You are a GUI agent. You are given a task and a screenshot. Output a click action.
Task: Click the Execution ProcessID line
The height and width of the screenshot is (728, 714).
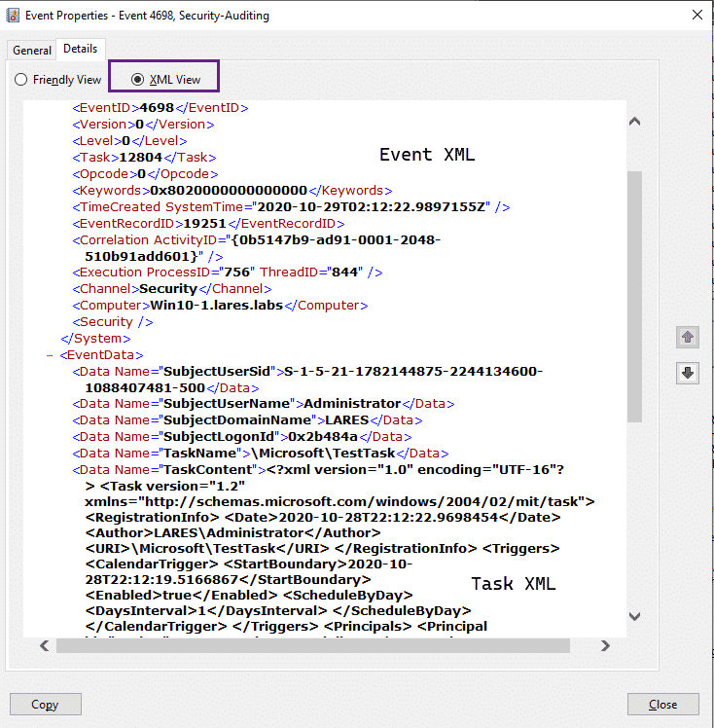click(228, 273)
